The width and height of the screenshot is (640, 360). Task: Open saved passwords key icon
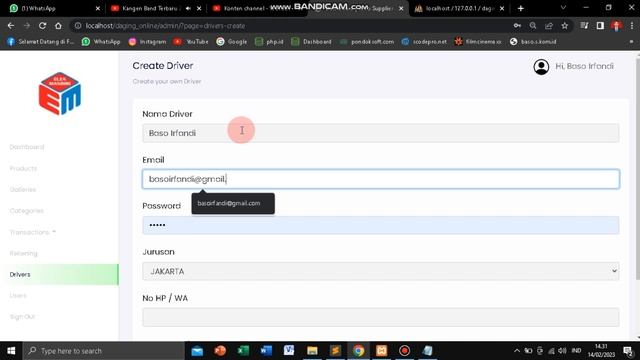tap(517, 26)
